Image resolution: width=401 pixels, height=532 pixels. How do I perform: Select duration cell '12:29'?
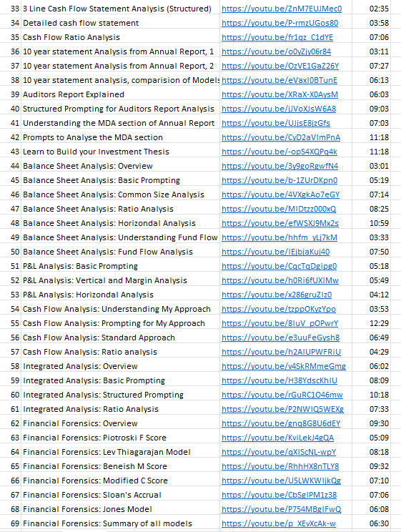tap(371, 323)
